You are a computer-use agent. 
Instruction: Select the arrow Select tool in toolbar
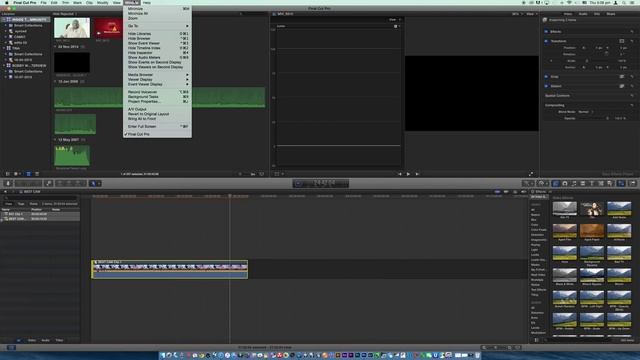93,184
